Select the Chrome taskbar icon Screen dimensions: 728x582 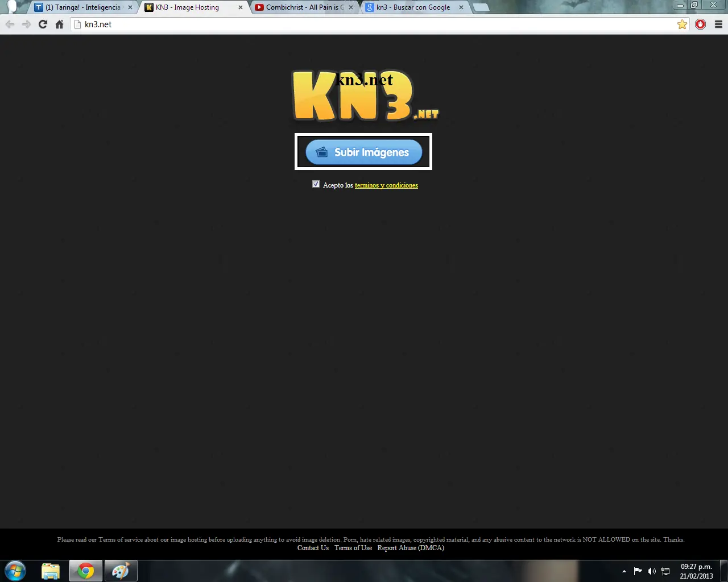pos(86,571)
